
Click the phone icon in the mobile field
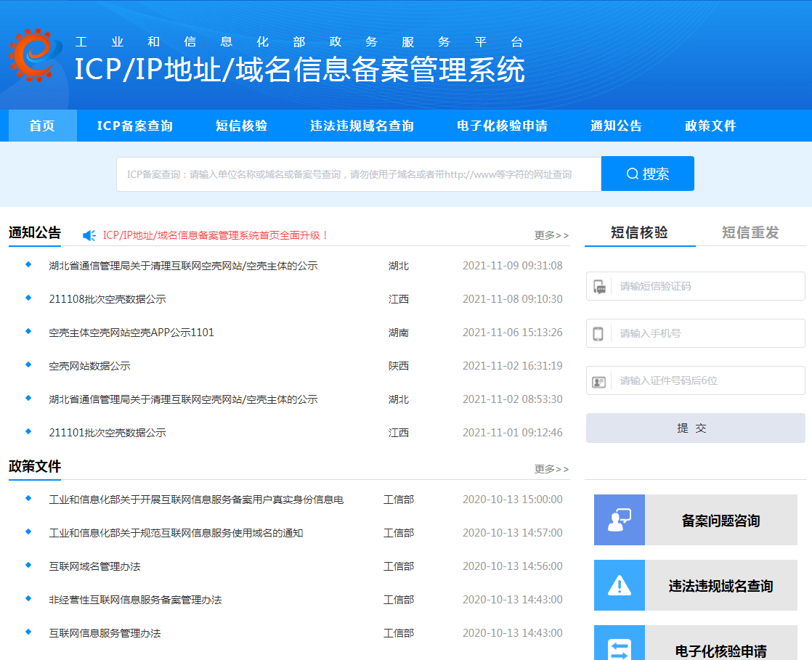point(598,333)
